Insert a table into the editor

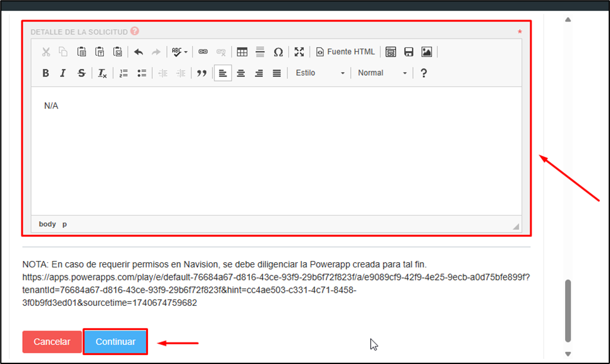pos(242,52)
